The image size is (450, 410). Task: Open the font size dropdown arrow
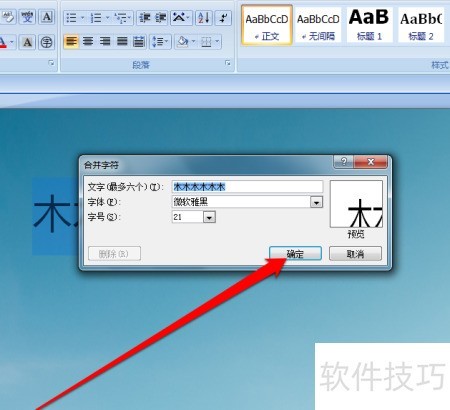click(x=209, y=217)
